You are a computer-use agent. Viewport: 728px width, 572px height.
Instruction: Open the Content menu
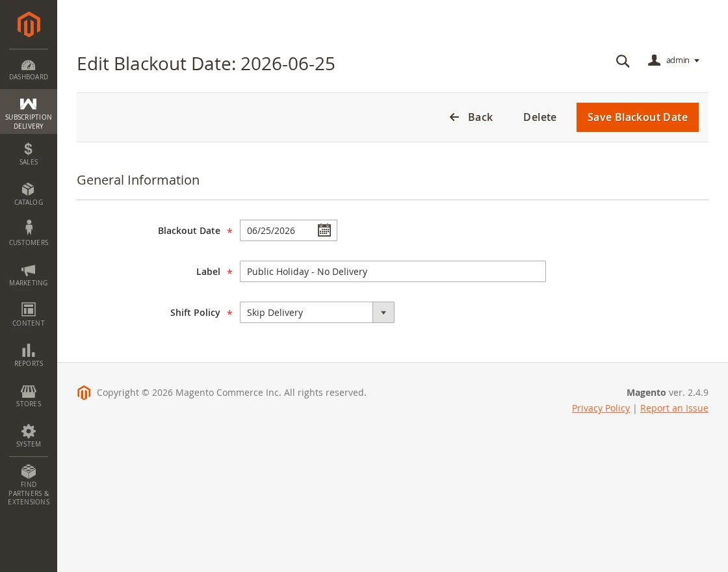[29, 316]
